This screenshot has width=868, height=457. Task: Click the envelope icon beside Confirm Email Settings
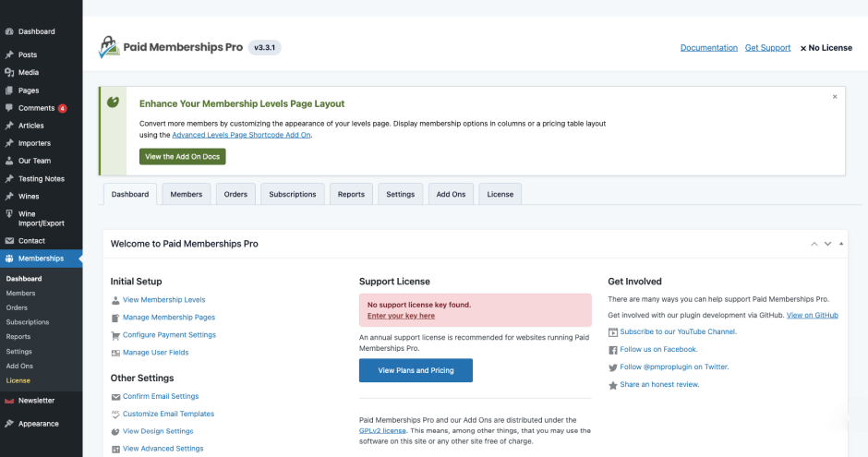(x=115, y=397)
